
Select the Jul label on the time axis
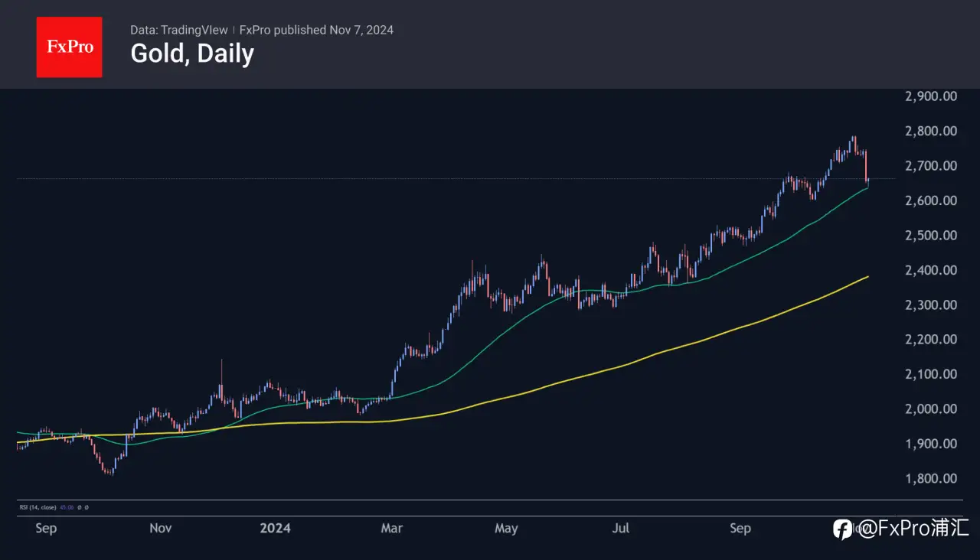point(621,528)
